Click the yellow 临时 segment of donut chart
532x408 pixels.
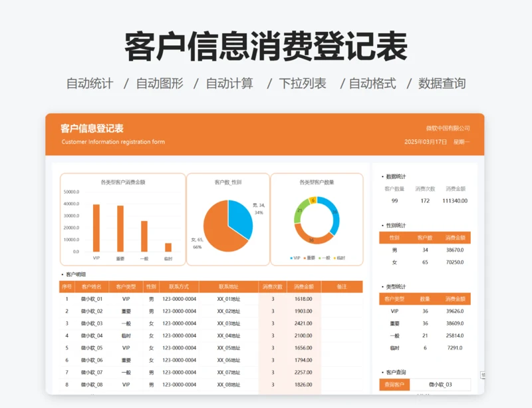[x=313, y=200]
